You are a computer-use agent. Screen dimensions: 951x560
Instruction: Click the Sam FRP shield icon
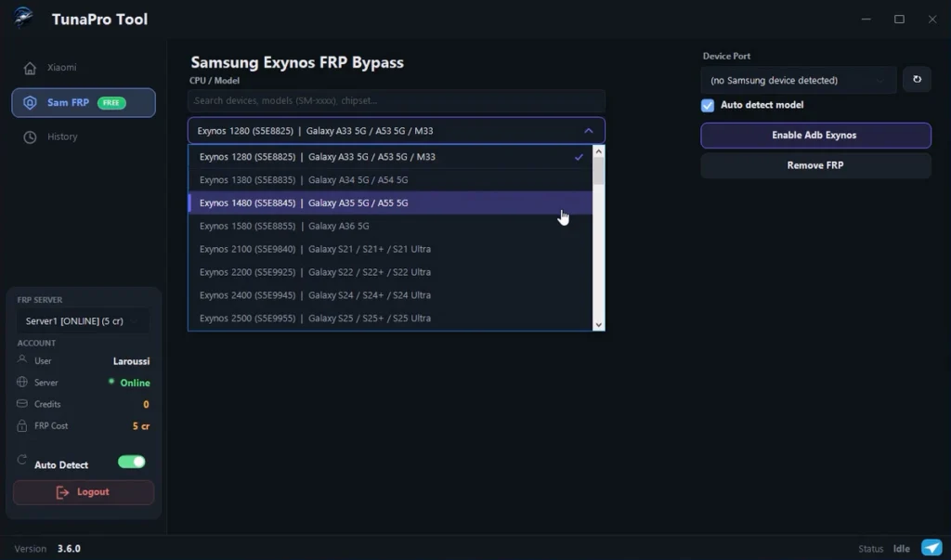coord(30,102)
